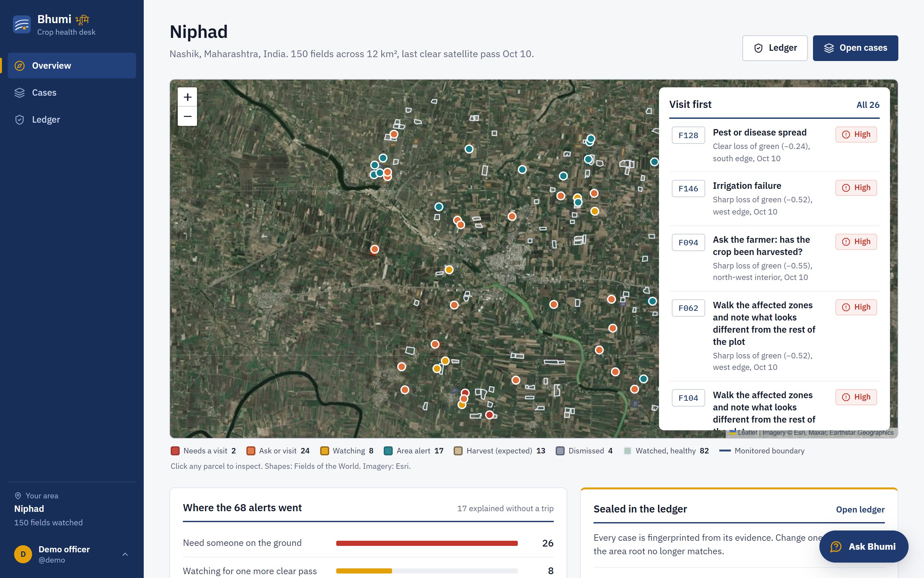Click the Demo officer avatar
924x578 pixels.
pyautogui.click(x=23, y=554)
